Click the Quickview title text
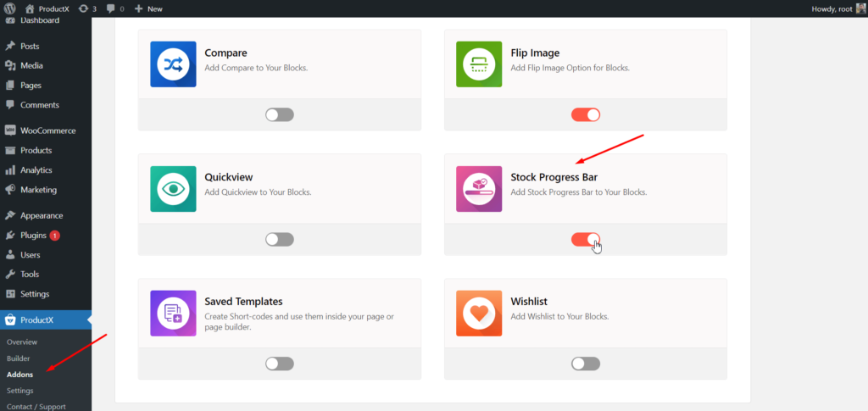Image resolution: width=868 pixels, height=411 pixels. point(229,178)
